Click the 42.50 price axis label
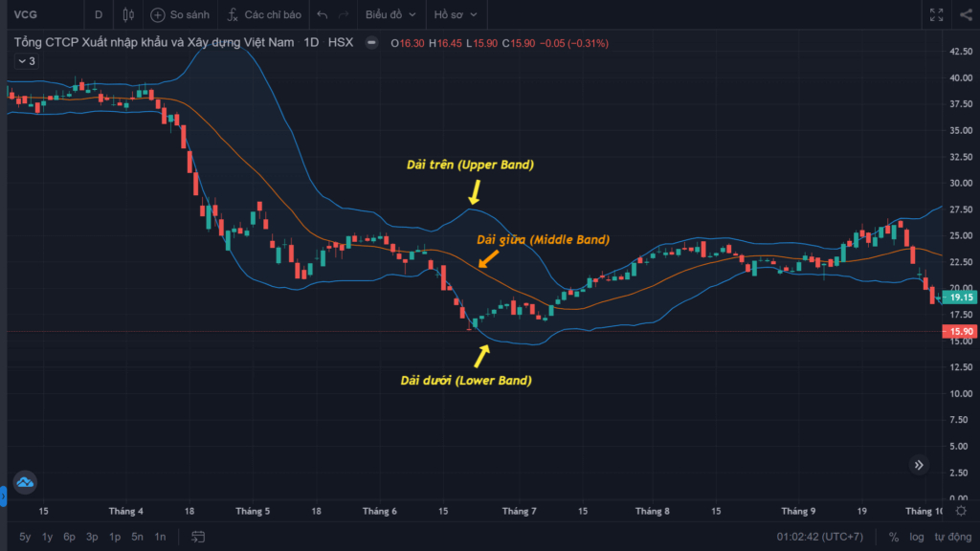The height and width of the screenshot is (551, 980). [x=961, y=52]
